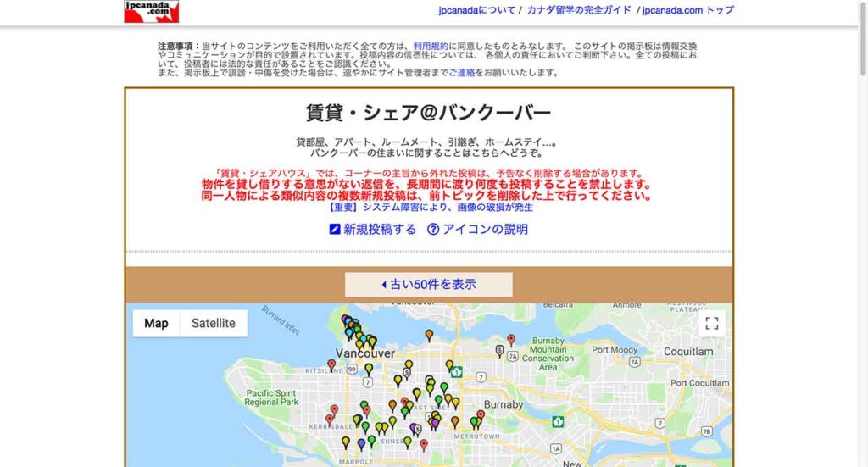Click the green store icon south of Burnaby
This screenshot has width=868, height=467.
[x=558, y=421]
